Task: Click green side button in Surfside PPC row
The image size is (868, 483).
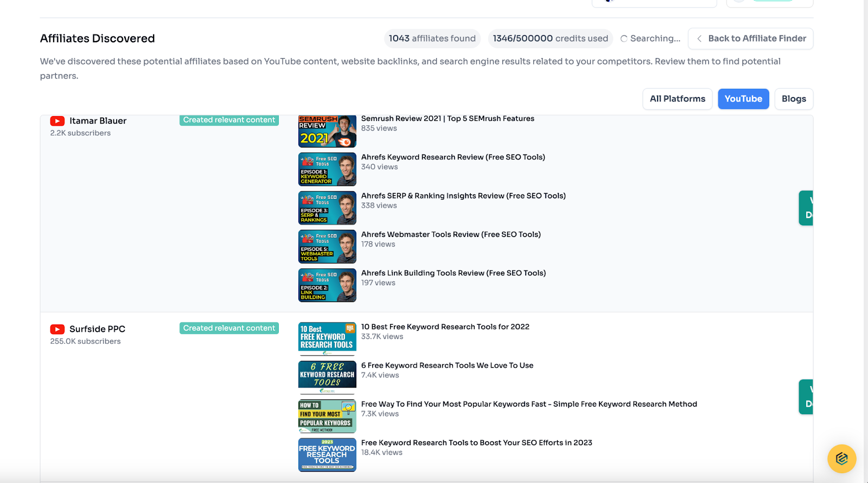Action: point(806,397)
